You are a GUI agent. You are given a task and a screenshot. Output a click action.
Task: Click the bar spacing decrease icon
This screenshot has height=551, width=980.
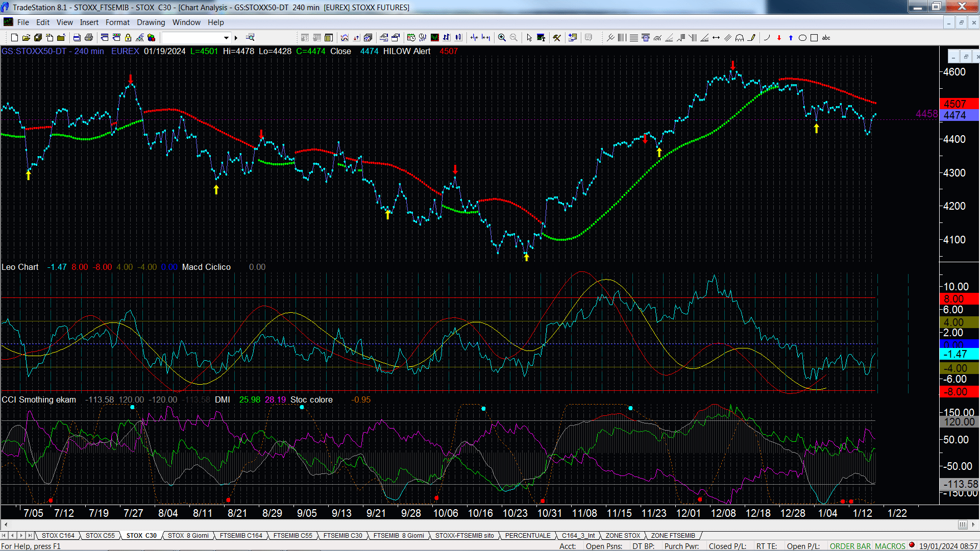click(474, 38)
